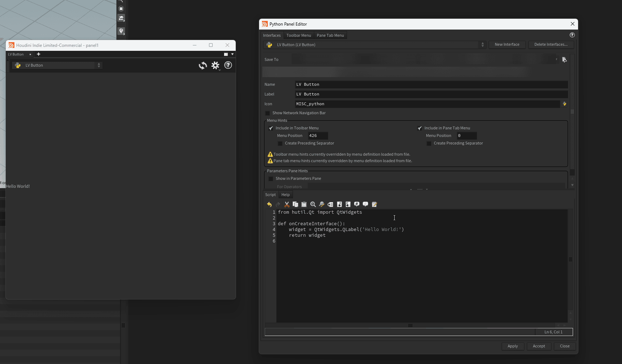Screen dimensions: 622x364
Task: Click the help question mark in panel1
Action: [x=228, y=65]
